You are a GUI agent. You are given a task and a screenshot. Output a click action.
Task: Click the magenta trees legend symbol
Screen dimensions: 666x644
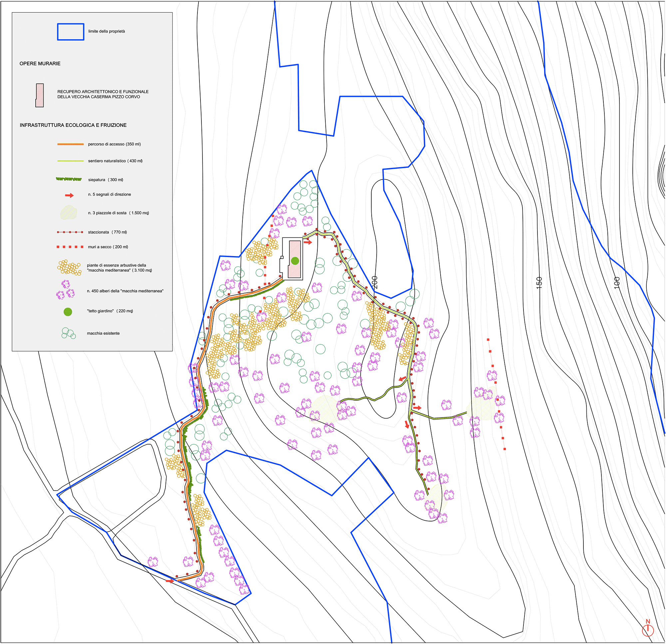(x=66, y=290)
